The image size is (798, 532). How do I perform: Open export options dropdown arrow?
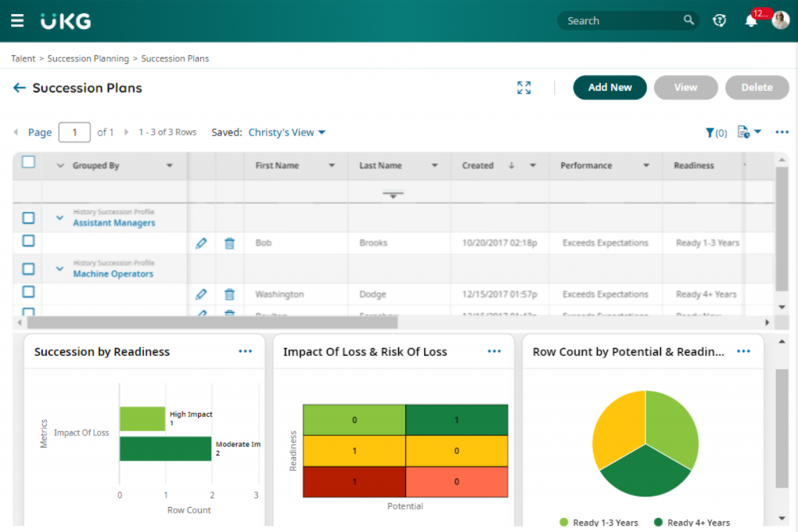tap(757, 132)
